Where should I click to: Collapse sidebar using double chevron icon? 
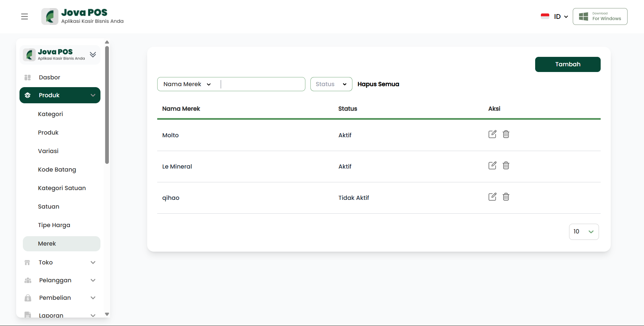(x=93, y=55)
